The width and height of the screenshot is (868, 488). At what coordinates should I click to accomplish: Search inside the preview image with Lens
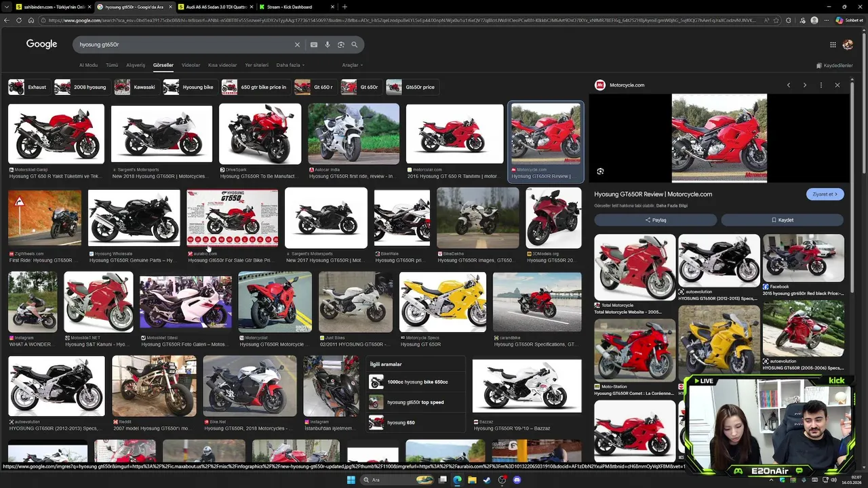coord(600,171)
